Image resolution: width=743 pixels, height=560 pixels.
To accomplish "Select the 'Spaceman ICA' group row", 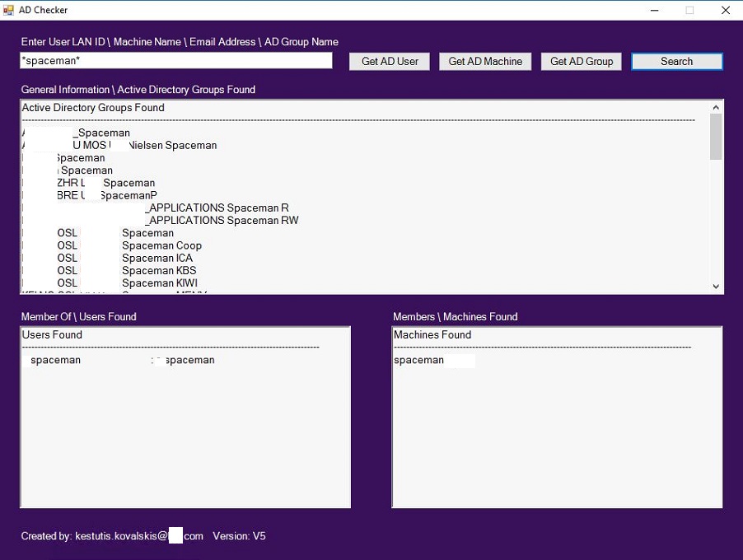I will coord(108,259).
